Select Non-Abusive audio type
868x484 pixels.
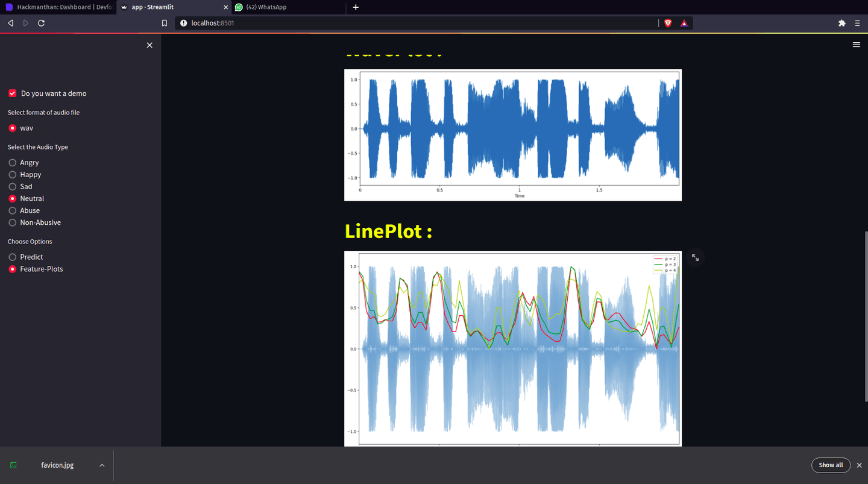12,222
